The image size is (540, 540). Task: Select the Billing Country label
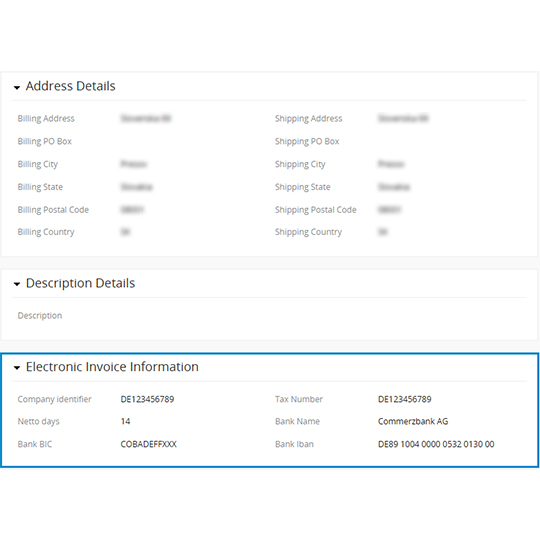coord(46,232)
